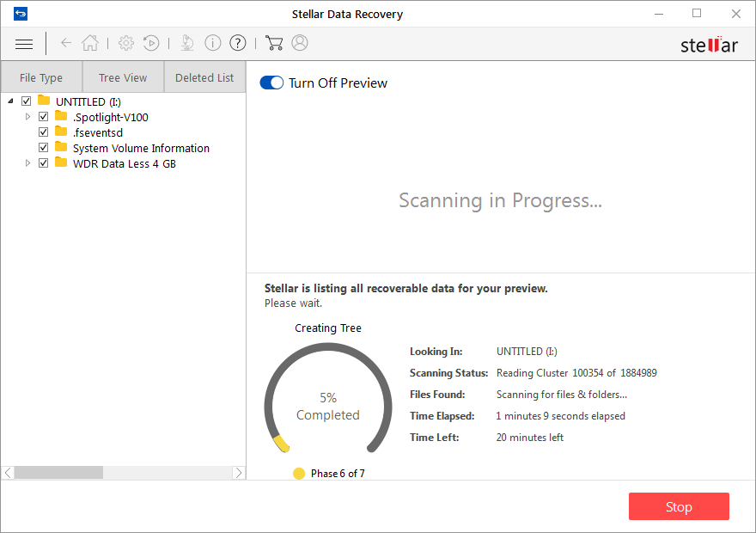
Task: Click the Stellar app icon in title bar
Action: [21, 14]
